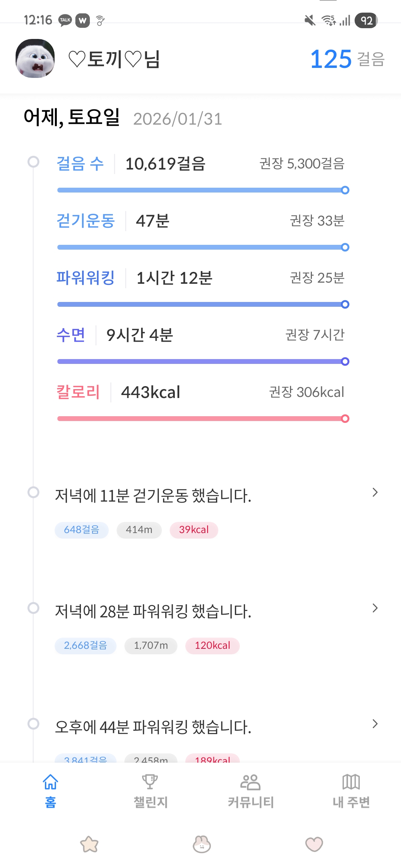Tap the 125 걸음 step counter
Image resolution: width=401 pixels, height=868 pixels.
pyautogui.click(x=347, y=59)
